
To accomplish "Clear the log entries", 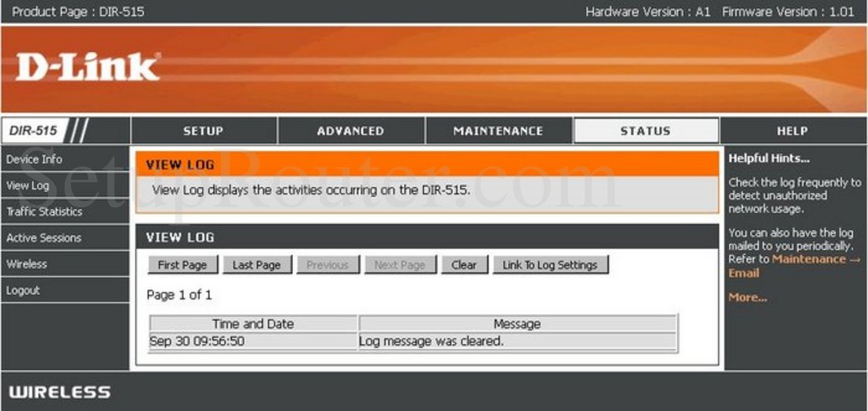I will pos(465,265).
